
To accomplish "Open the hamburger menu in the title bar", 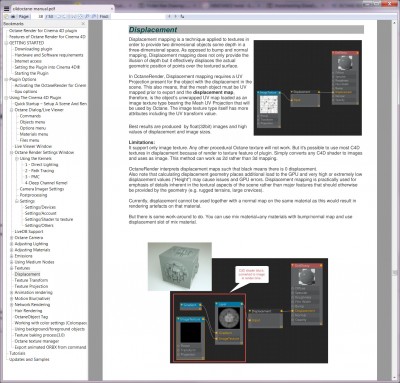I will [6, 9].
